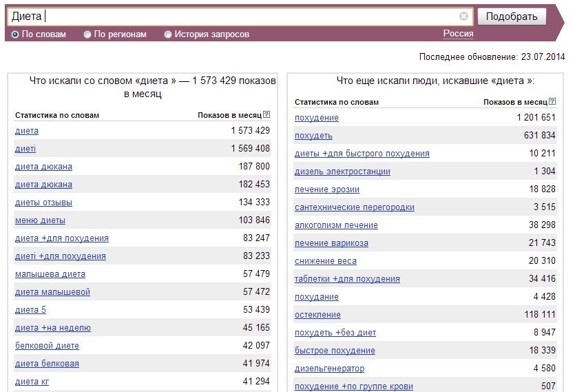Open the 'снижение веса' link

pyautogui.click(x=326, y=261)
